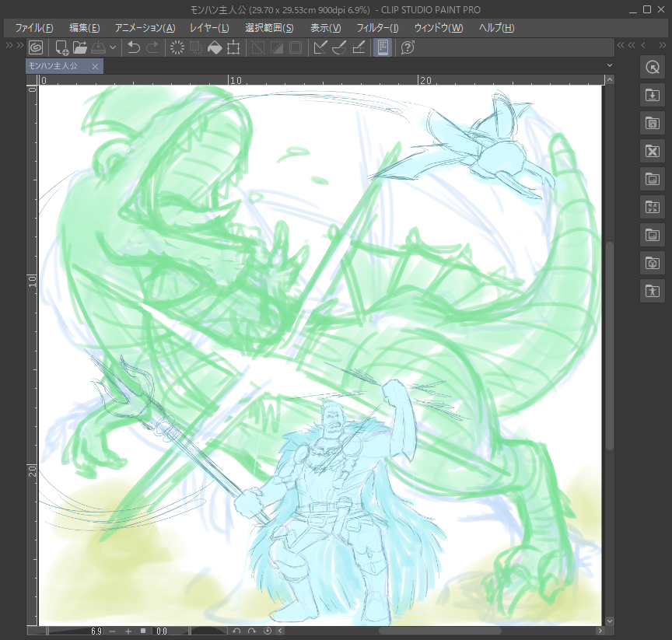The width and height of the screenshot is (672, 640).
Task: Undo the last action
Action: pos(134,47)
